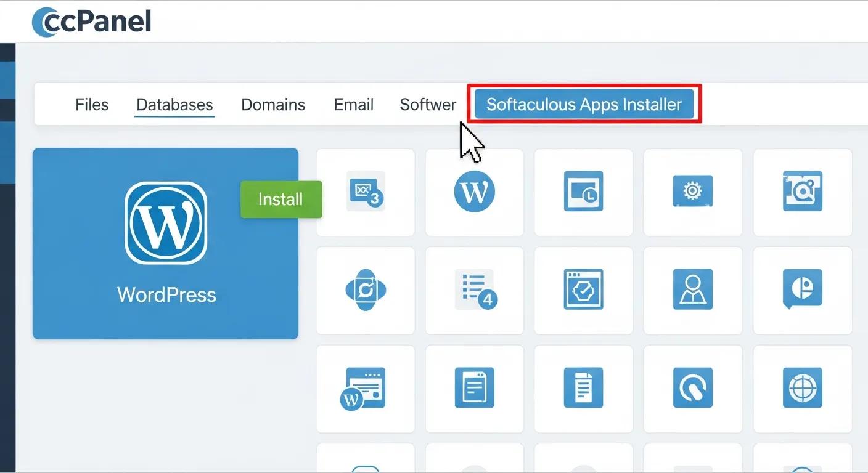Select the large WordPress featured card
This screenshot has width=868, height=473.
[x=165, y=243]
